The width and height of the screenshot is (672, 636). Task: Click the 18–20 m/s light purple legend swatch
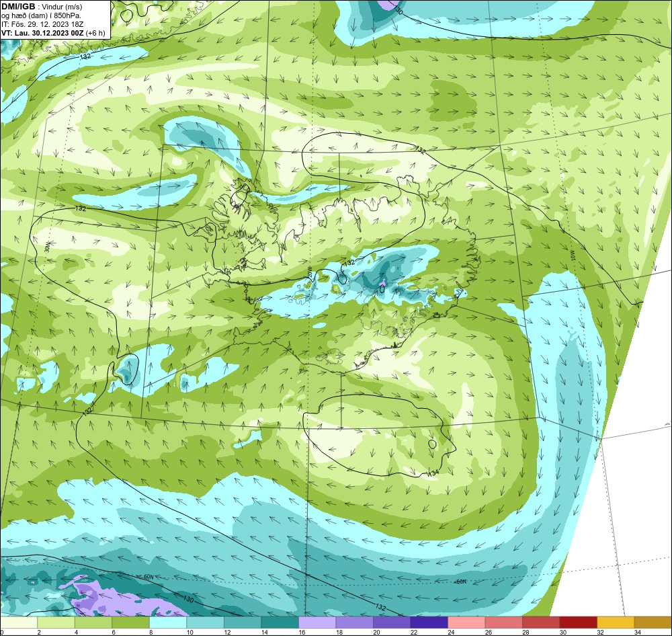[354, 622]
